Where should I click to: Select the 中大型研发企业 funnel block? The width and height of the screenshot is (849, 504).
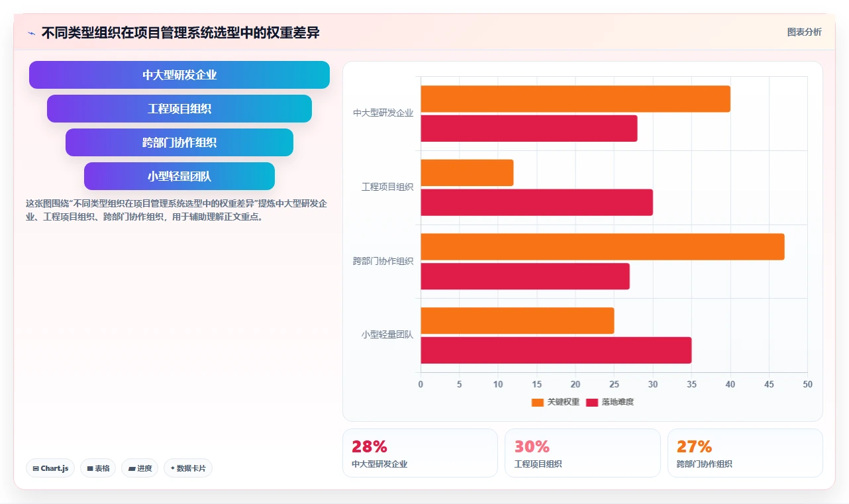(179, 75)
